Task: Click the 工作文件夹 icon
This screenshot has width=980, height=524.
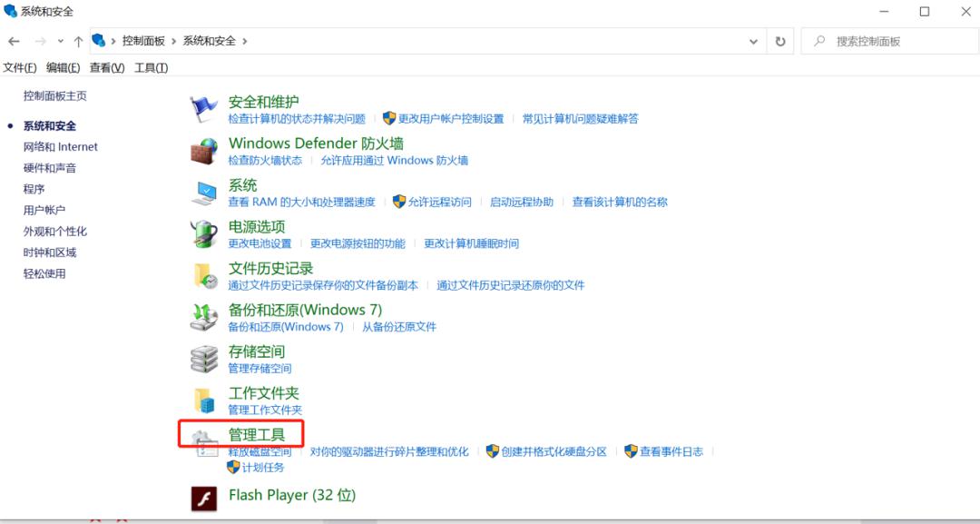Action: pyautogui.click(x=204, y=400)
